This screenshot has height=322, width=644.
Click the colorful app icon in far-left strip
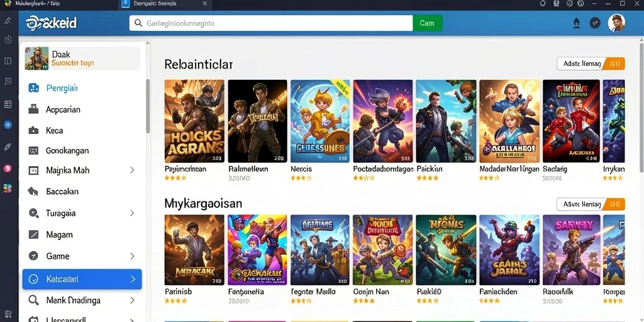click(8, 189)
